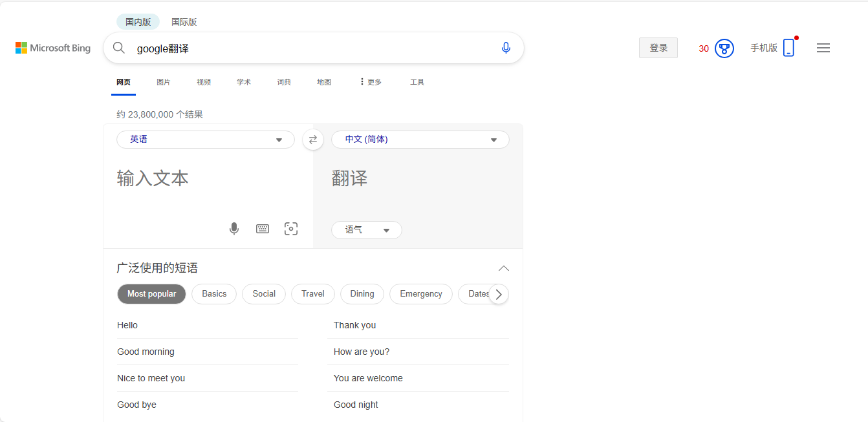Open the 英语 source language dropdown

click(x=206, y=140)
